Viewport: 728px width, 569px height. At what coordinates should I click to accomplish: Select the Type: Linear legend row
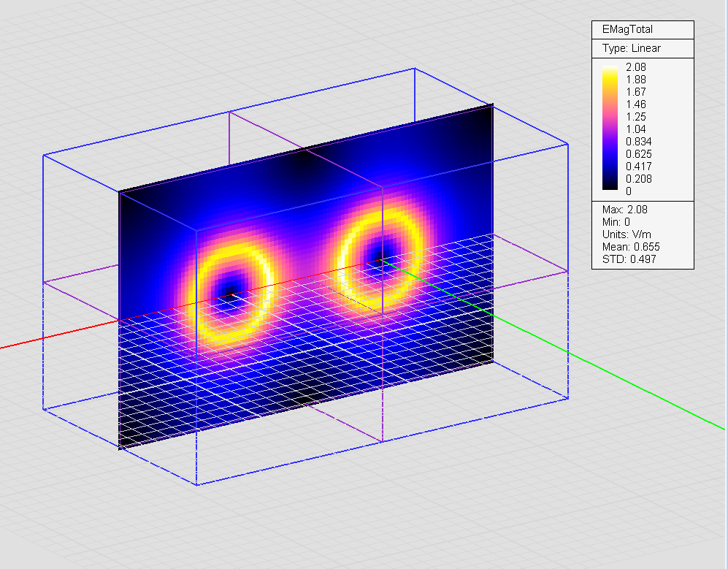pyautogui.click(x=631, y=48)
